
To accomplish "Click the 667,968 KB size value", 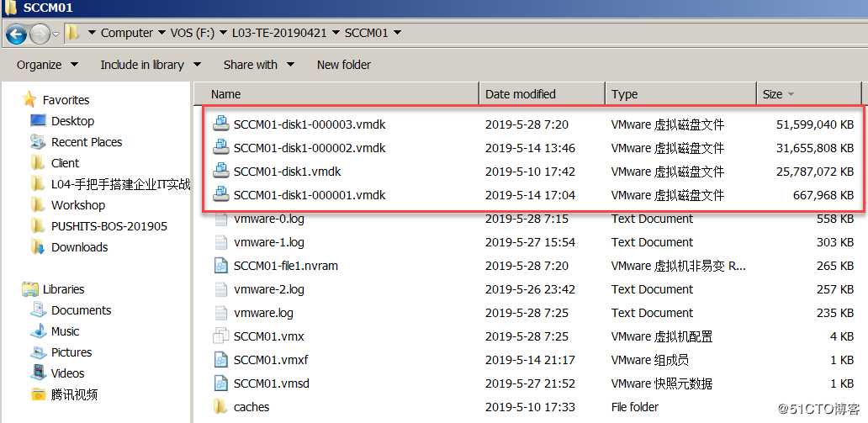I will pyautogui.click(x=823, y=195).
